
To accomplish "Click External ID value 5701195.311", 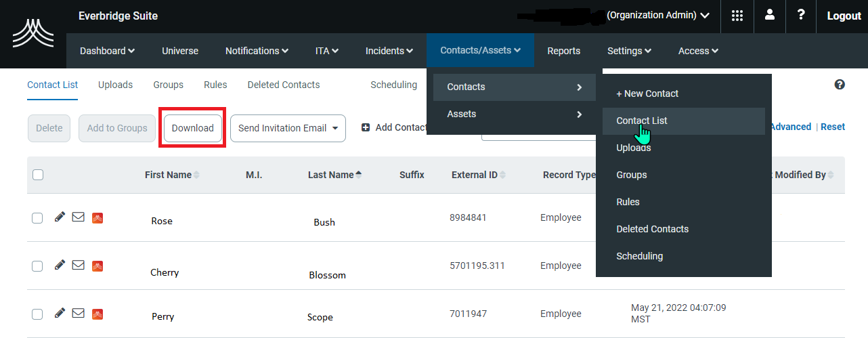I will 477,266.
